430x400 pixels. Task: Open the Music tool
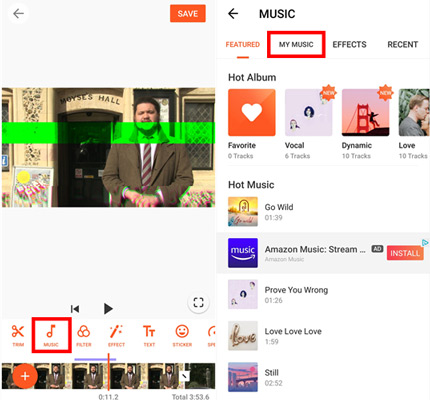click(51, 336)
